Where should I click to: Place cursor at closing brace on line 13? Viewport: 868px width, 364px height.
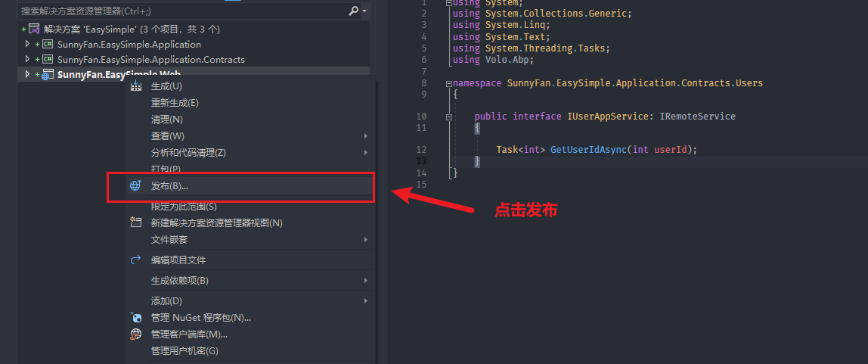477,161
